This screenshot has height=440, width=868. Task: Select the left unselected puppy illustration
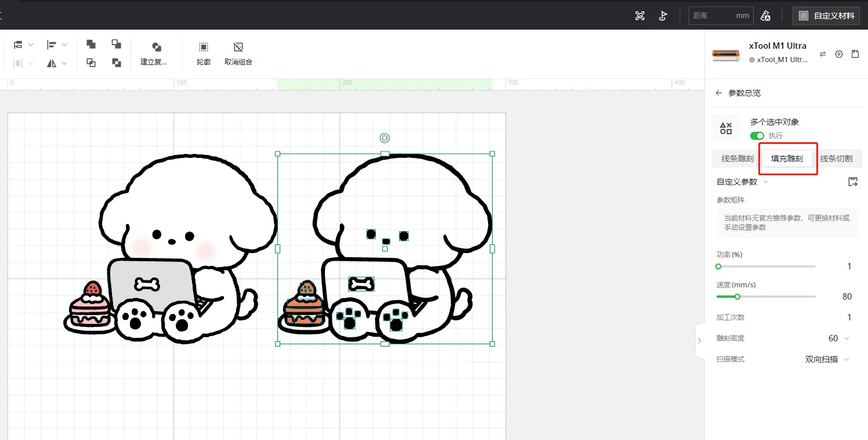(x=170, y=250)
